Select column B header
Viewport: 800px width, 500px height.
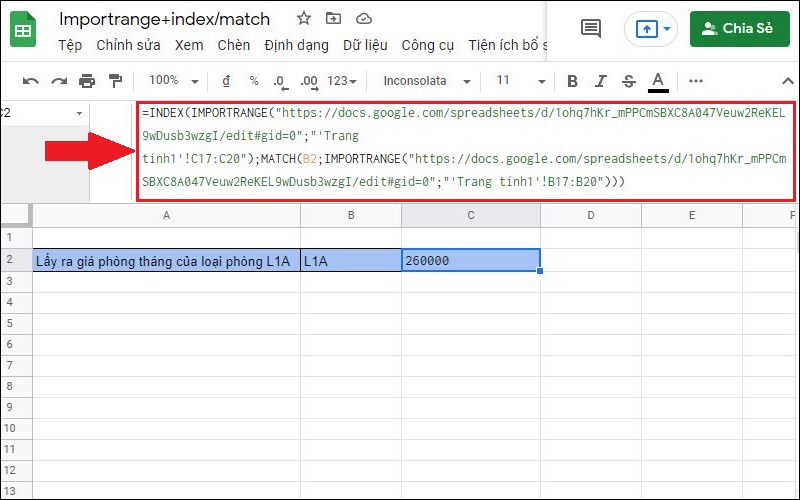point(351,215)
